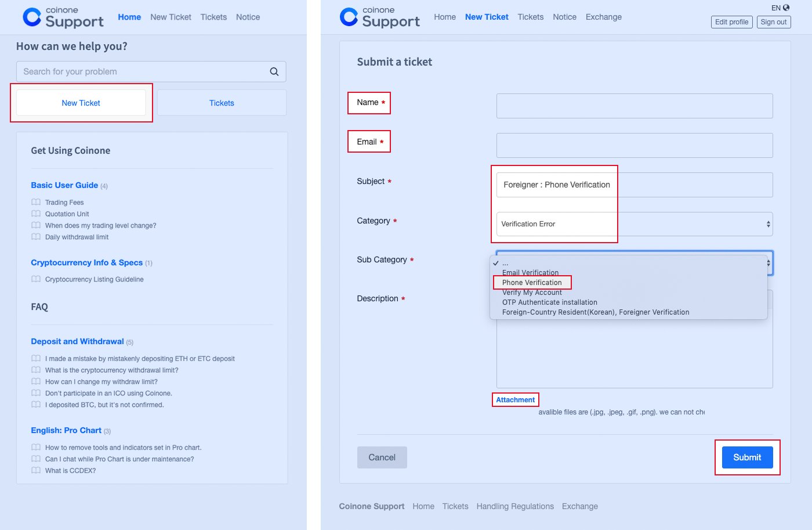The width and height of the screenshot is (812, 530).
Task: Click the Coinone Support logo on the right page
Action: (379, 17)
